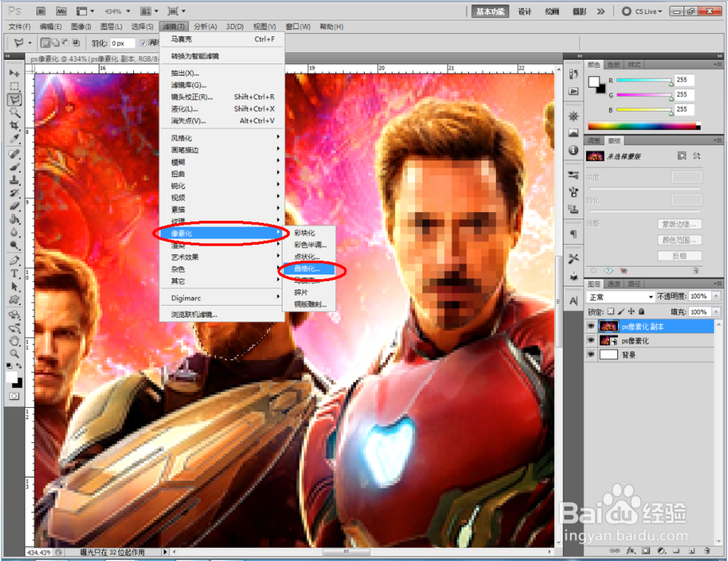Screen dimensions: 728x561
Task: Expand the Digimarc submenu
Action: 221,298
